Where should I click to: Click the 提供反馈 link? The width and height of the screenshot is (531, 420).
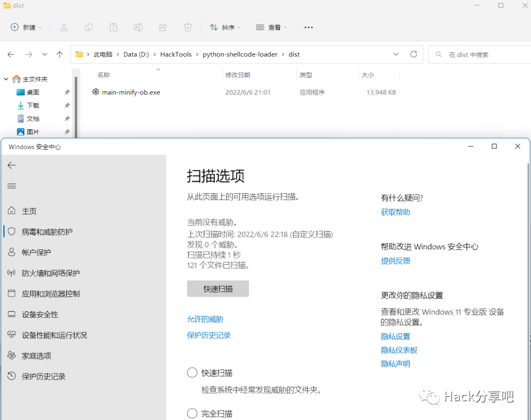click(395, 261)
